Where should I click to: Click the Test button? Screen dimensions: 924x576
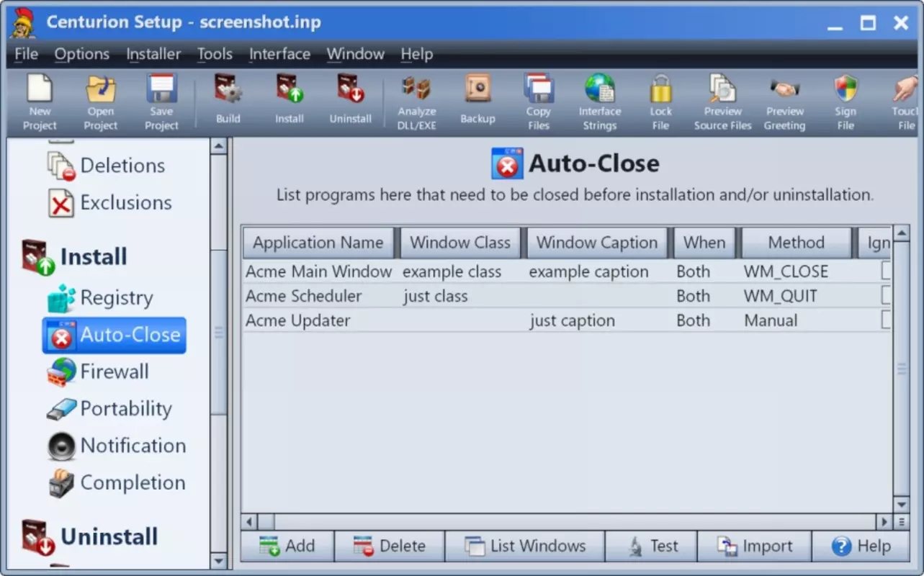[x=652, y=546]
